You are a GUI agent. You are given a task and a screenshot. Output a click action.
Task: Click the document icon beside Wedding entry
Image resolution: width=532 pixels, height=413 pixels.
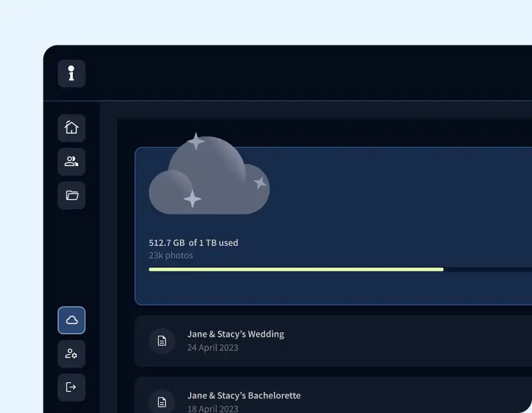162,341
